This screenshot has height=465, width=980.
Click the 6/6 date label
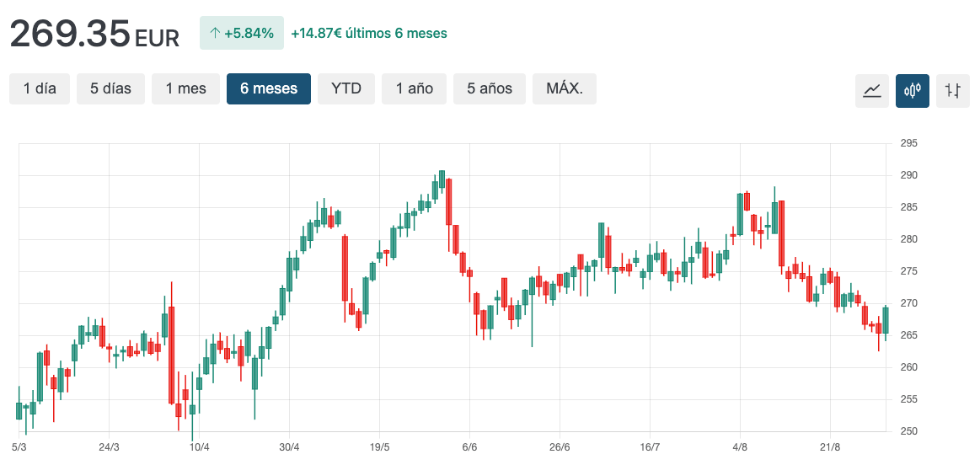click(469, 447)
